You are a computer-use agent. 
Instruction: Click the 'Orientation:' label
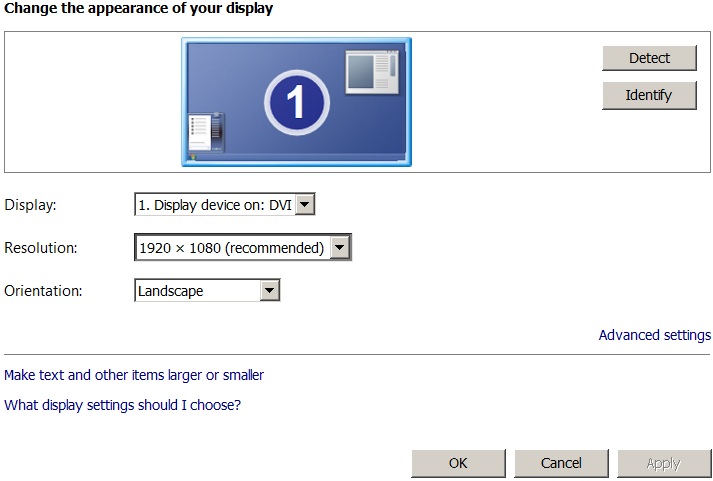click(43, 291)
